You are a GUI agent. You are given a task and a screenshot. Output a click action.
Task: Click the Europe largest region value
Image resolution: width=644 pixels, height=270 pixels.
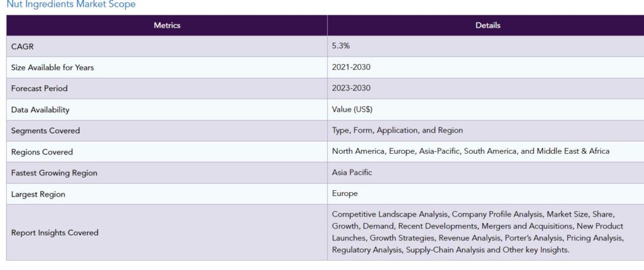pyautogui.click(x=345, y=193)
